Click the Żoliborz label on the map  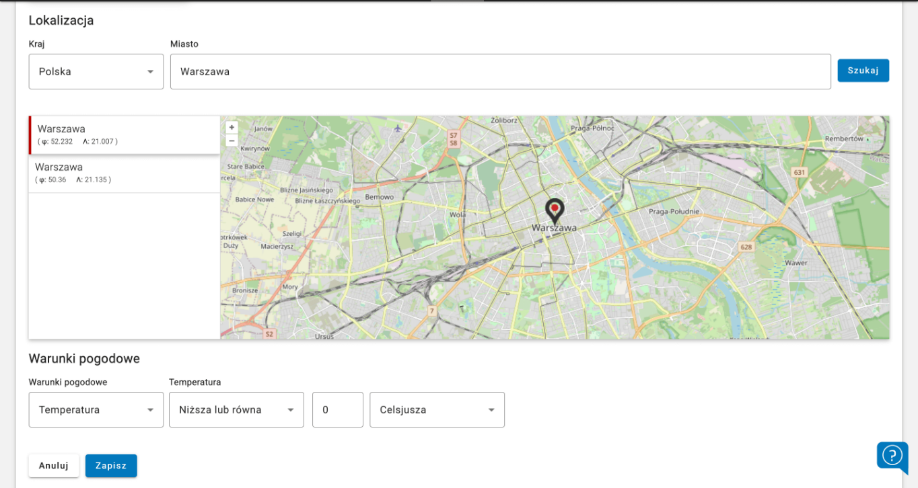click(504, 120)
